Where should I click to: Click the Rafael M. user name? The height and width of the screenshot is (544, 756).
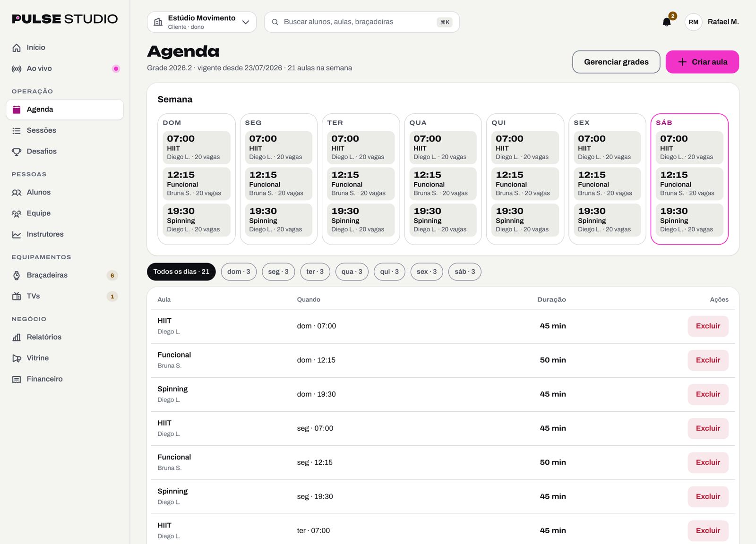click(x=723, y=22)
